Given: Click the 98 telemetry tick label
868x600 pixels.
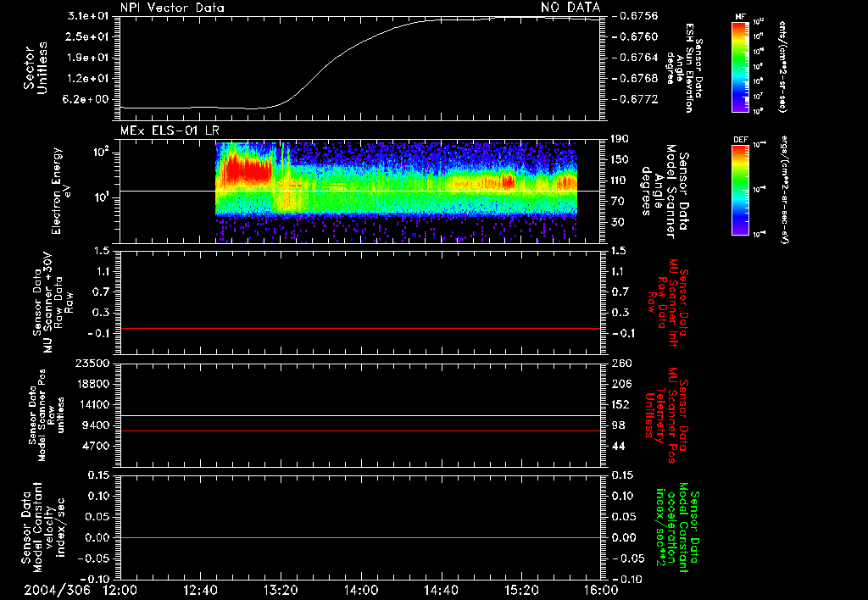Looking at the screenshot, I should tap(617, 425).
